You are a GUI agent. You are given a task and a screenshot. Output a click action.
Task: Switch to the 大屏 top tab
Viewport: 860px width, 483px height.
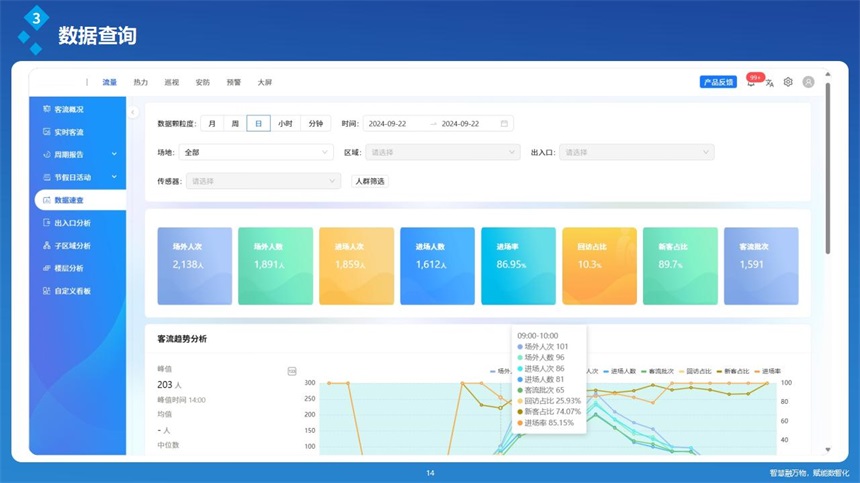click(x=264, y=83)
